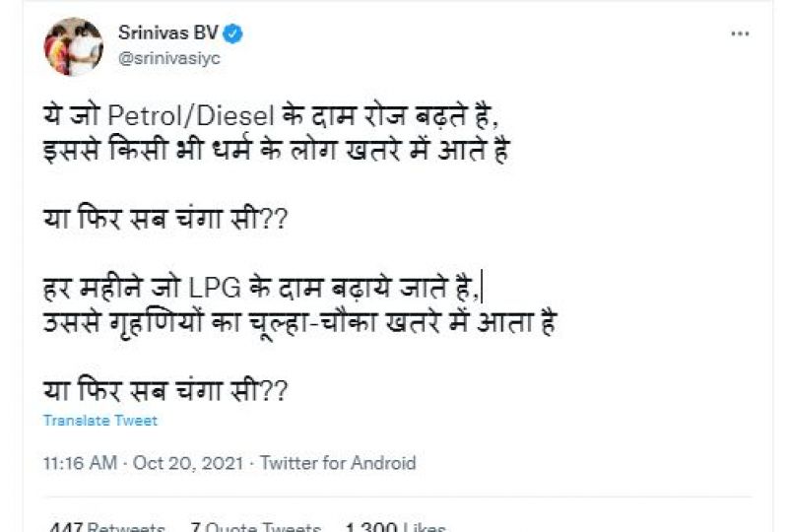View the 447 Retweets list
Viewport: 788px width, 532px height.
(104, 527)
